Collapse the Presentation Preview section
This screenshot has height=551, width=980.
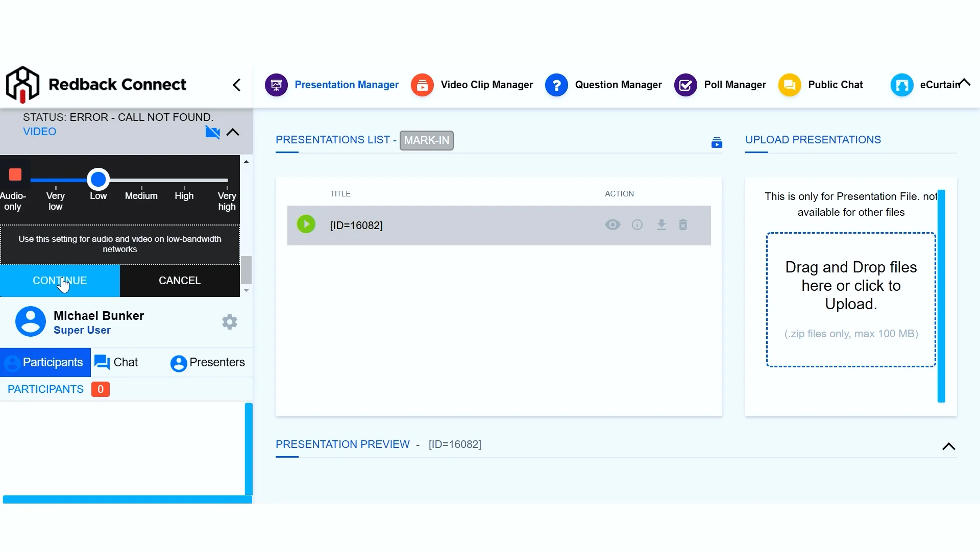[x=948, y=446]
